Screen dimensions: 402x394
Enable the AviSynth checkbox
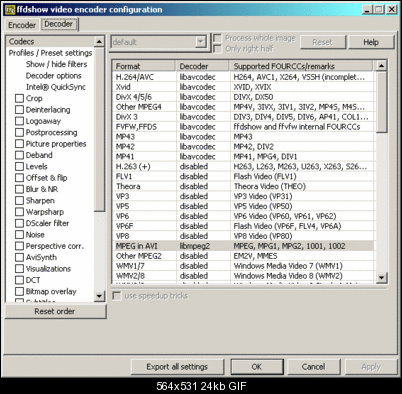click(20, 257)
